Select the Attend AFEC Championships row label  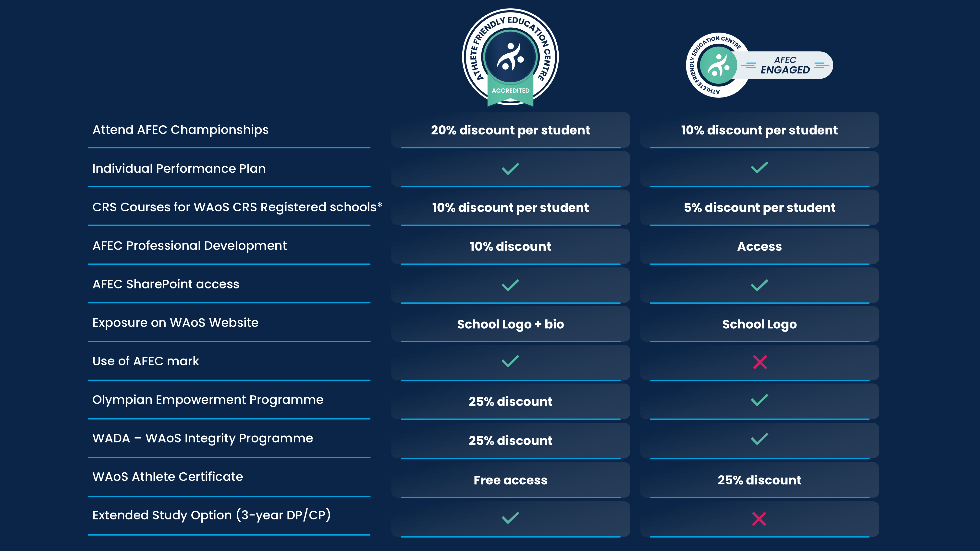180,130
